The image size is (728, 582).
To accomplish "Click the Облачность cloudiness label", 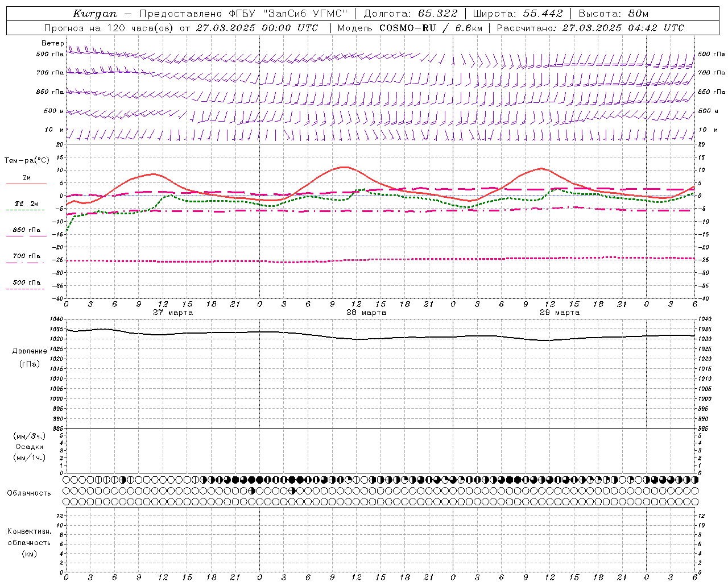I will point(29,493).
